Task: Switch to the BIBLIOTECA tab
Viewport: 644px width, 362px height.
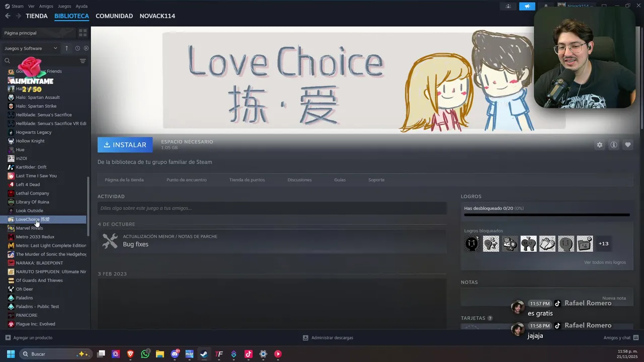Action: coord(71,16)
